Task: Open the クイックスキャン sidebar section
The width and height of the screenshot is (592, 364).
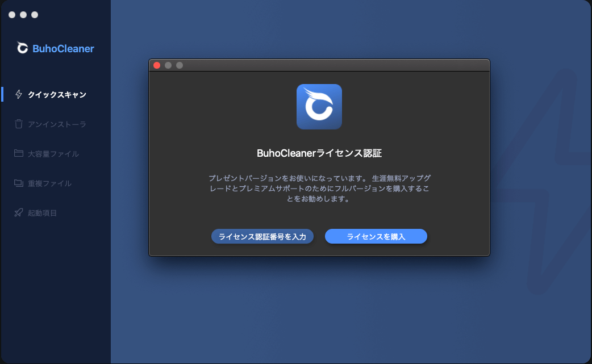Action: point(56,94)
